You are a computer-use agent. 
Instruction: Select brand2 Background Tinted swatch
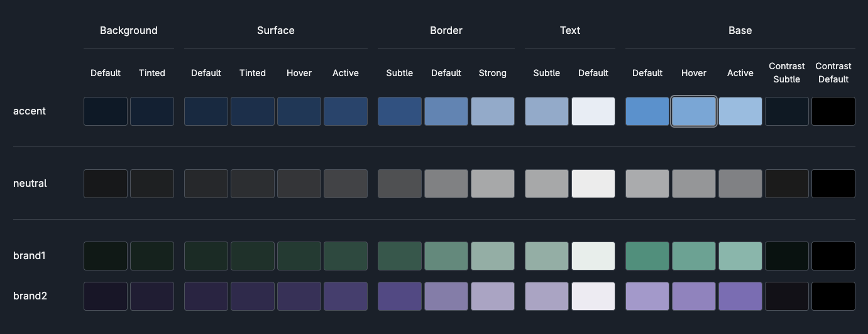point(152,296)
